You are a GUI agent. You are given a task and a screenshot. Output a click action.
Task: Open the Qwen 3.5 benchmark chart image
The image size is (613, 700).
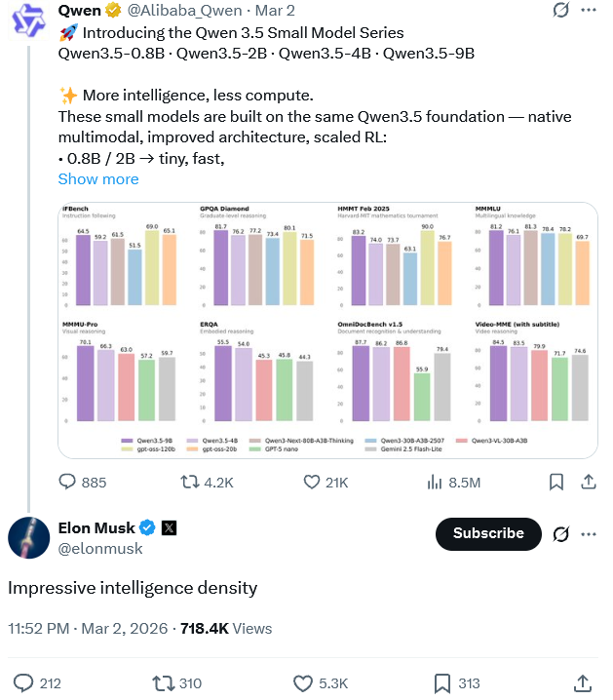(x=326, y=330)
